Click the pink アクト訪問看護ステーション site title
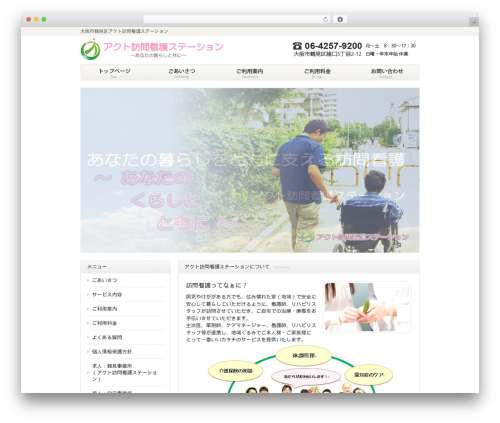The image size is (500, 423). (x=163, y=47)
